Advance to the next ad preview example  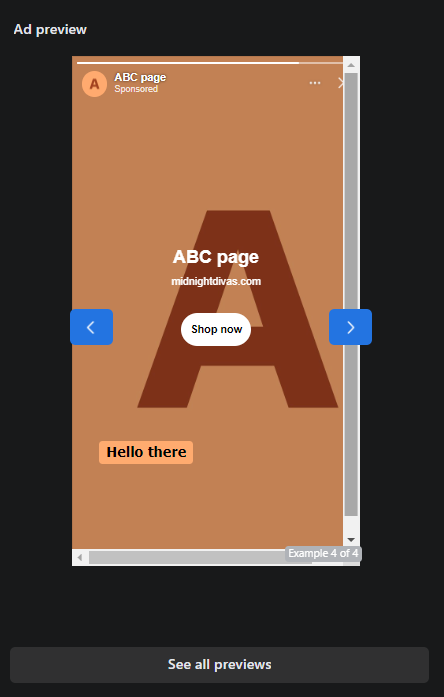(350, 327)
